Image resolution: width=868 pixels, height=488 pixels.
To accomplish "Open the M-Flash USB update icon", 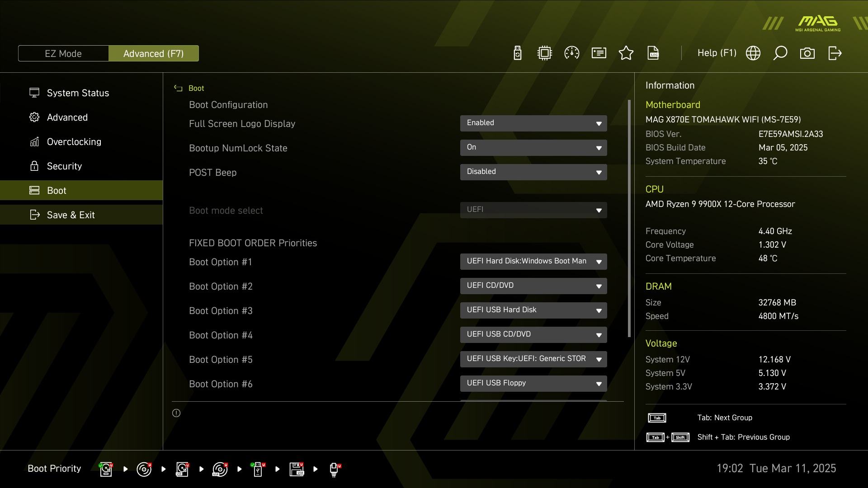I will [518, 53].
